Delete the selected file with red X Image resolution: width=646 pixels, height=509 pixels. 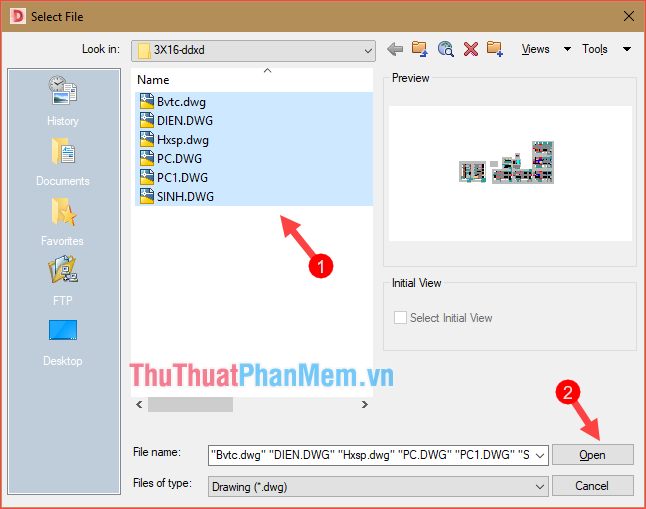[x=470, y=49]
